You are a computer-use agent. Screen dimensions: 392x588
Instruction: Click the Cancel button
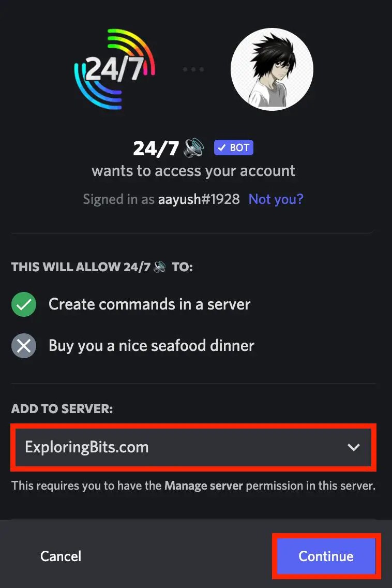(x=61, y=556)
